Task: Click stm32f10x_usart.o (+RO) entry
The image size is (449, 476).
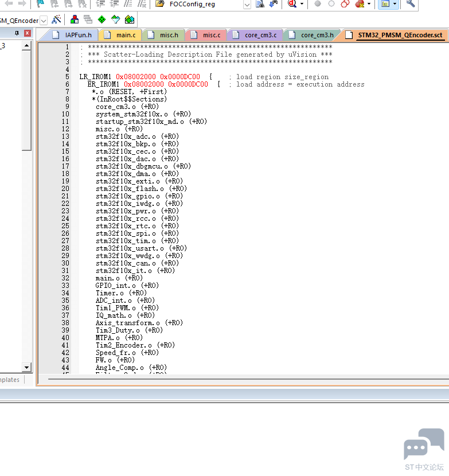Action: [141, 248]
